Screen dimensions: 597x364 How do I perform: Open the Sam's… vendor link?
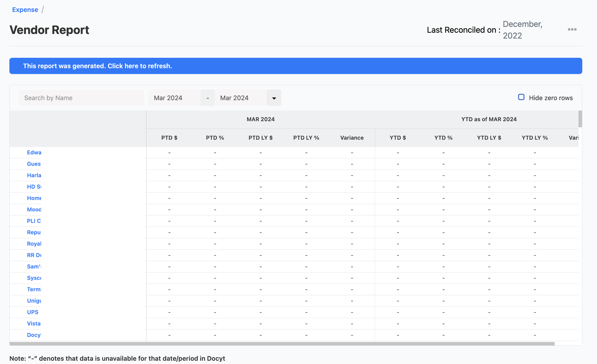pos(34,267)
